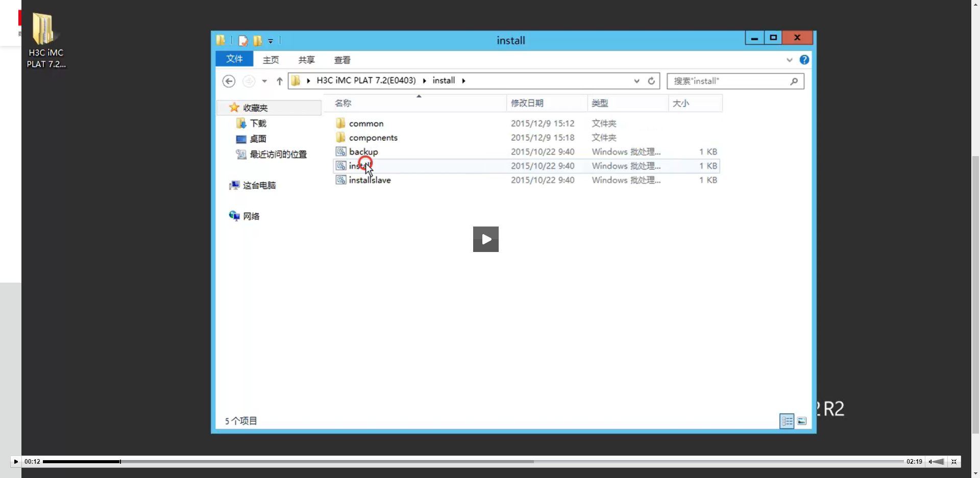Select the components folder icon
980x478 pixels.
(x=340, y=137)
